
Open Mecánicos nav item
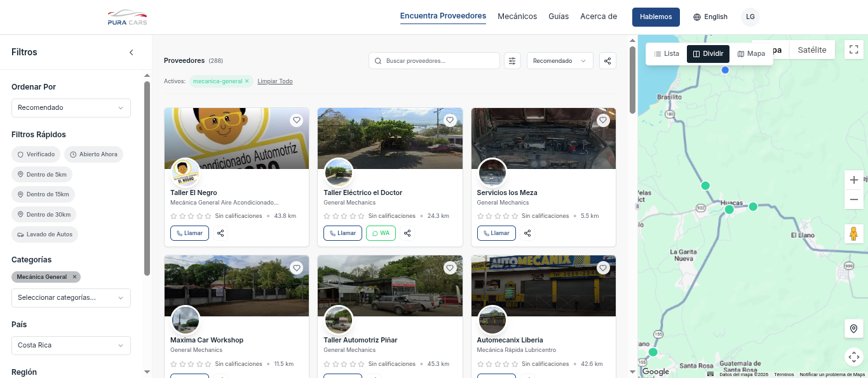(x=517, y=17)
